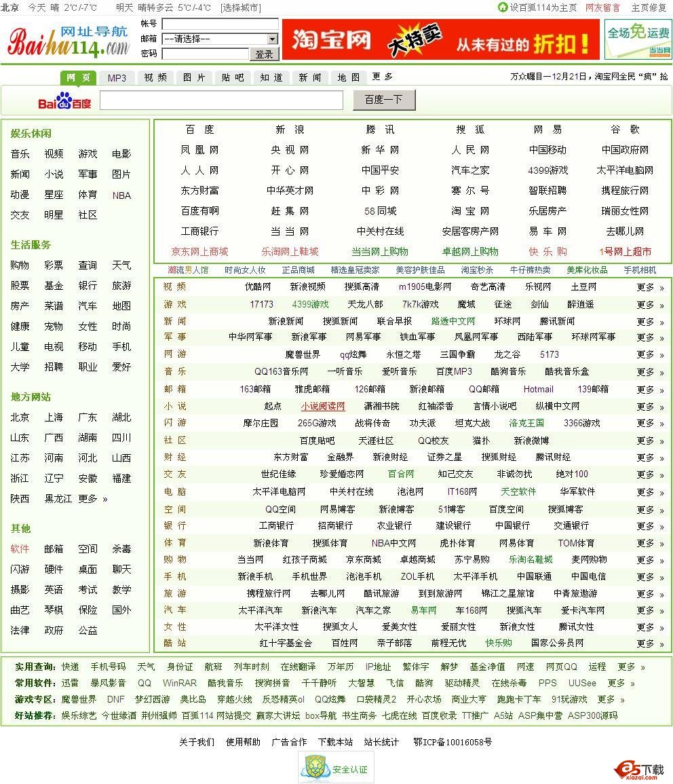The image size is (673, 784).
Task: Click the 百度一下 search button
Action: pyautogui.click(x=384, y=100)
